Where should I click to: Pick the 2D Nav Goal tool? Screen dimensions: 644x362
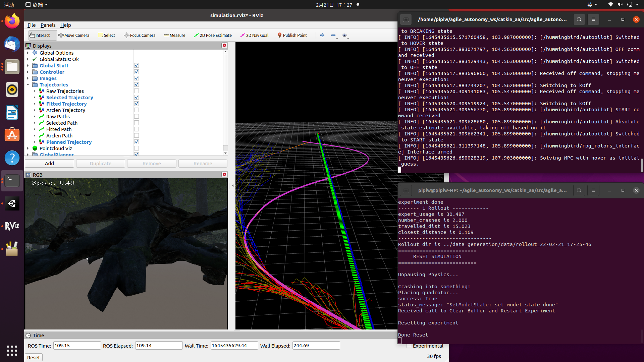coord(254,35)
